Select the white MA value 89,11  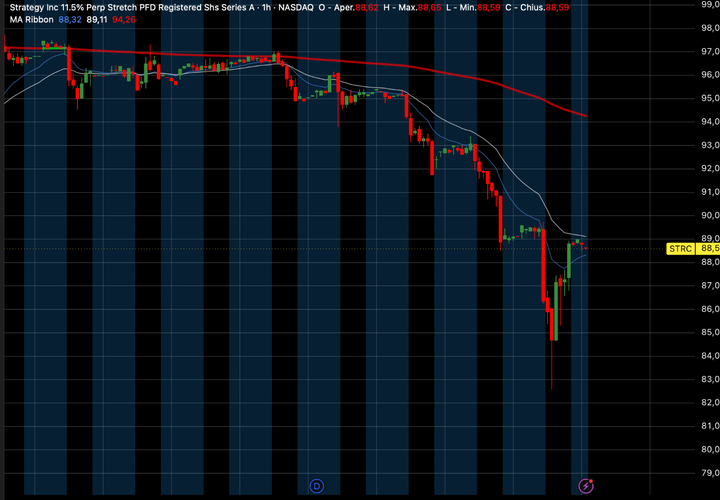pos(97,20)
